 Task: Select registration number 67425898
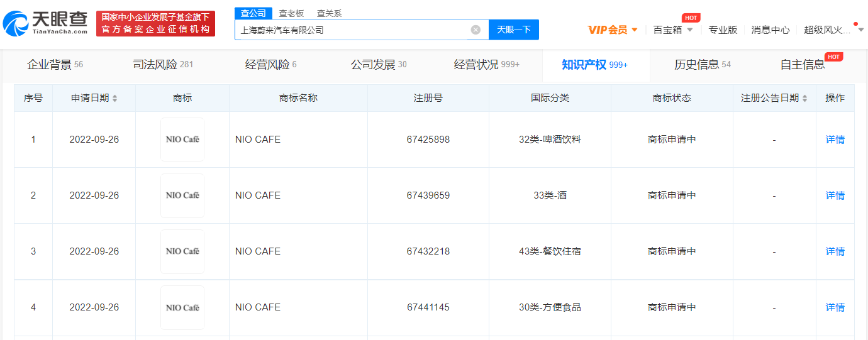[x=428, y=140]
